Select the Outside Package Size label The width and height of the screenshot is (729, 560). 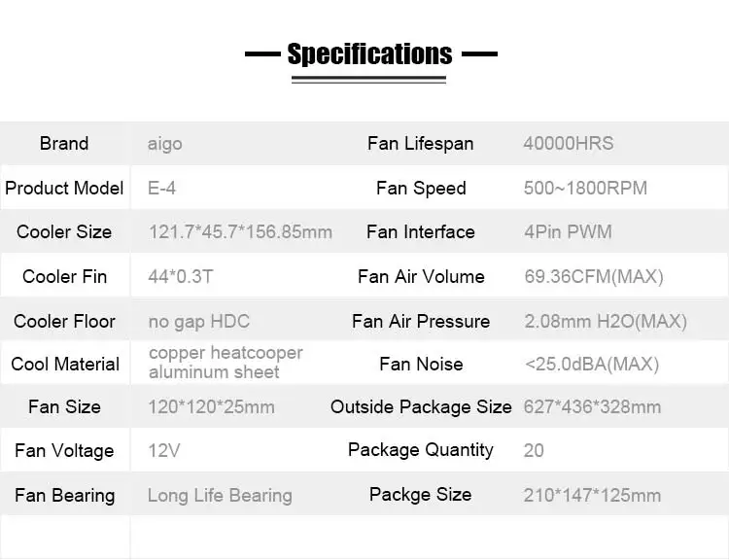coord(421,407)
